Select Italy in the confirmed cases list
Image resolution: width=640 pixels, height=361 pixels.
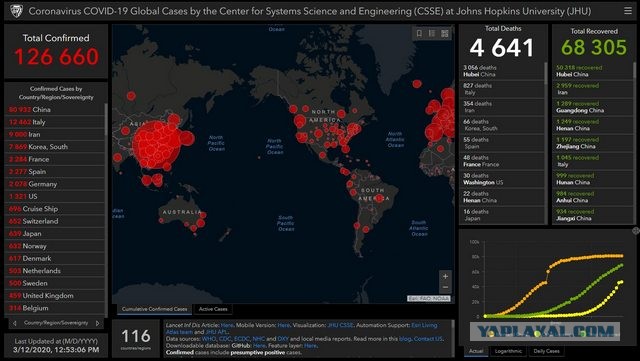click(x=55, y=122)
